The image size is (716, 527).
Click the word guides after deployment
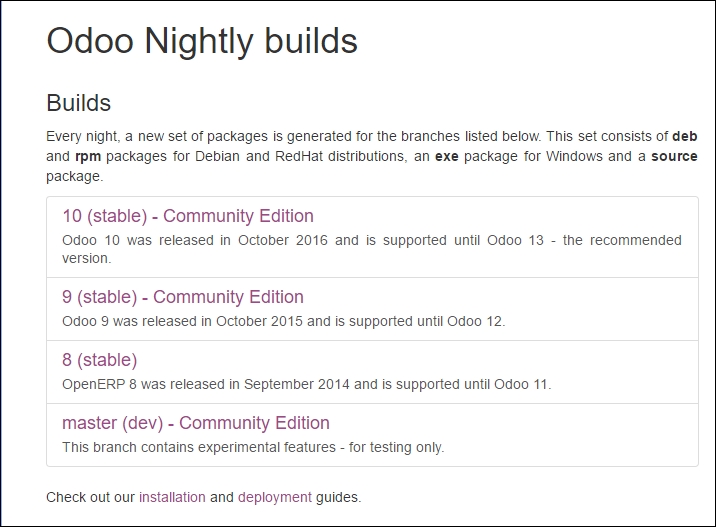338,497
